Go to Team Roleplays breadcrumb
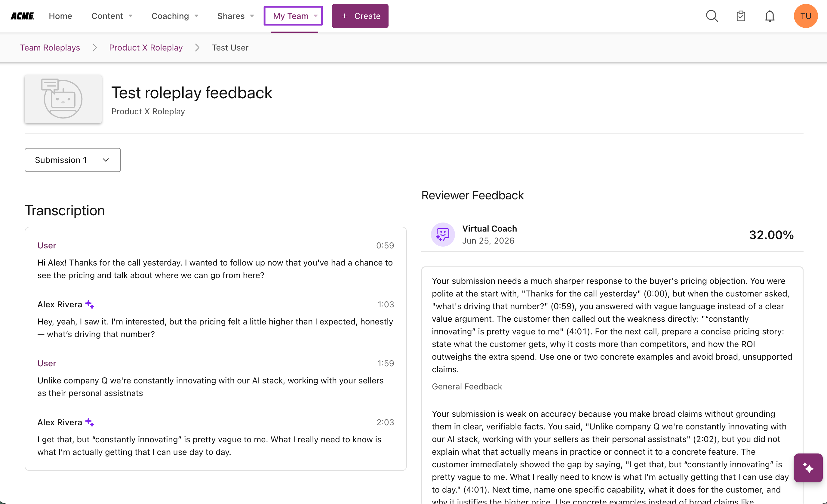Viewport: 827px width, 504px height. click(x=50, y=48)
